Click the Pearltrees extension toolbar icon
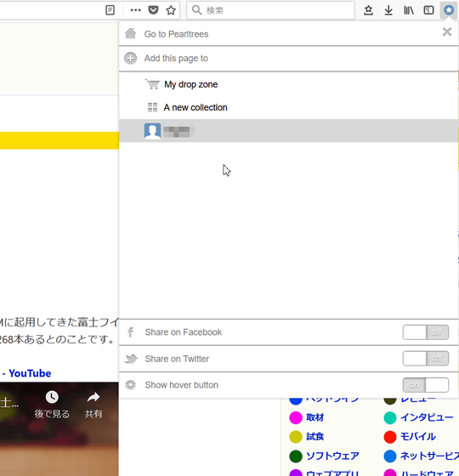459x476 pixels. coord(449,10)
